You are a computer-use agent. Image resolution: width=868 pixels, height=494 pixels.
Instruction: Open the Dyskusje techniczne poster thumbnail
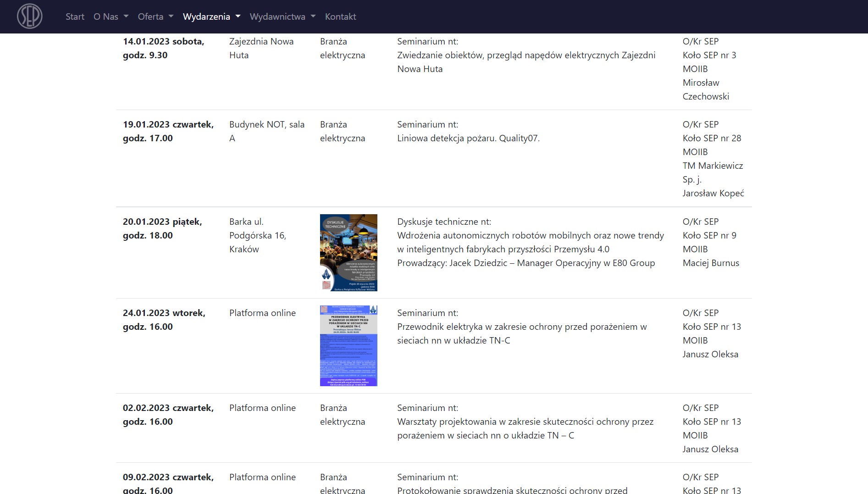tap(348, 253)
